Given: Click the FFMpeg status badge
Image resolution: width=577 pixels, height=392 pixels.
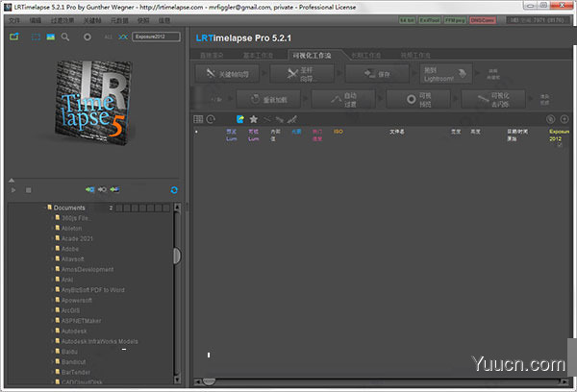Looking at the screenshot, I should pos(455,20).
